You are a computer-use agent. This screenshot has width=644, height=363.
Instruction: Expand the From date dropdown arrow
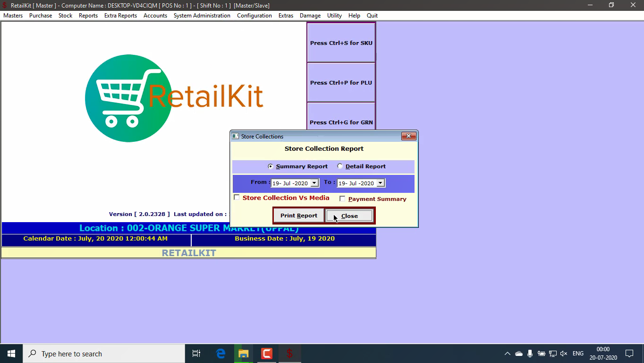pos(314,183)
